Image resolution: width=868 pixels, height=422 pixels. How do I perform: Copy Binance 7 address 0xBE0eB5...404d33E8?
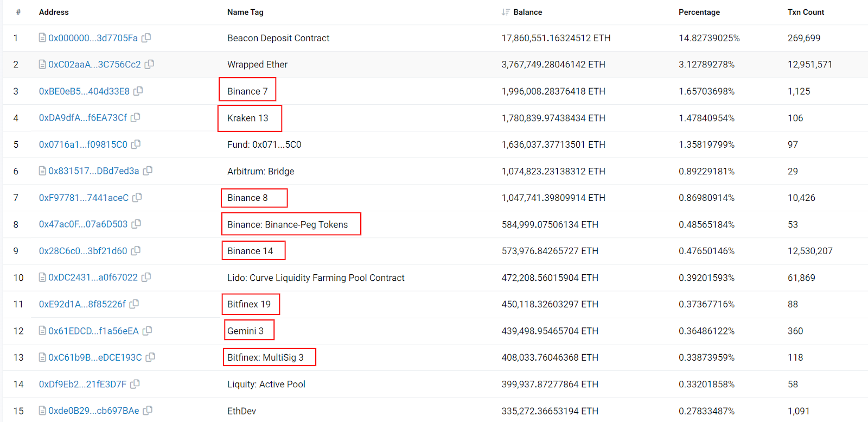138,91
